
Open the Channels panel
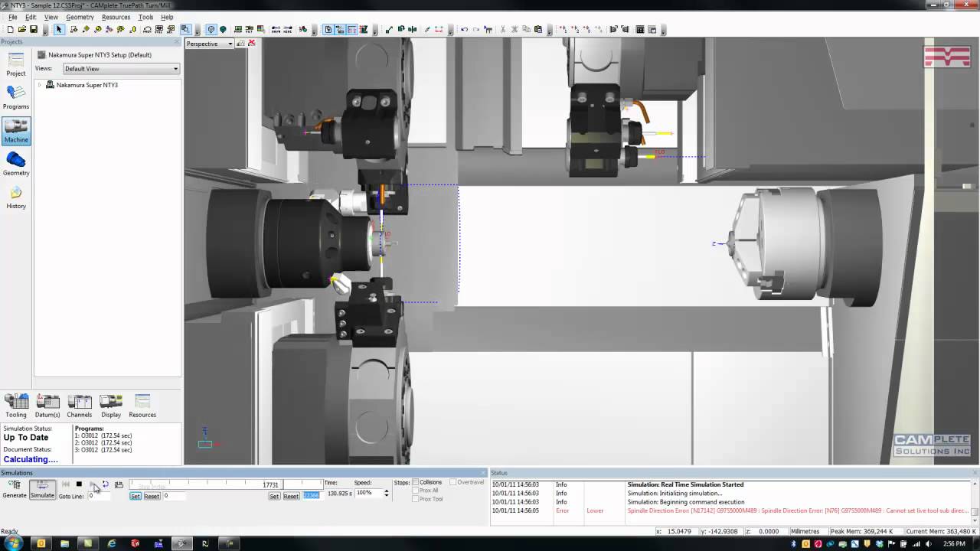(x=80, y=406)
